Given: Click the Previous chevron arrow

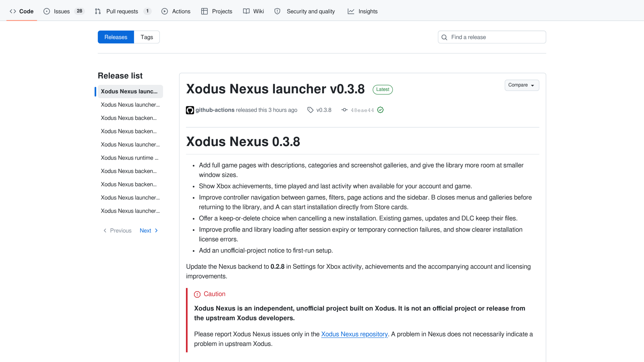Looking at the screenshot, I should pyautogui.click(x=105, y=231).
